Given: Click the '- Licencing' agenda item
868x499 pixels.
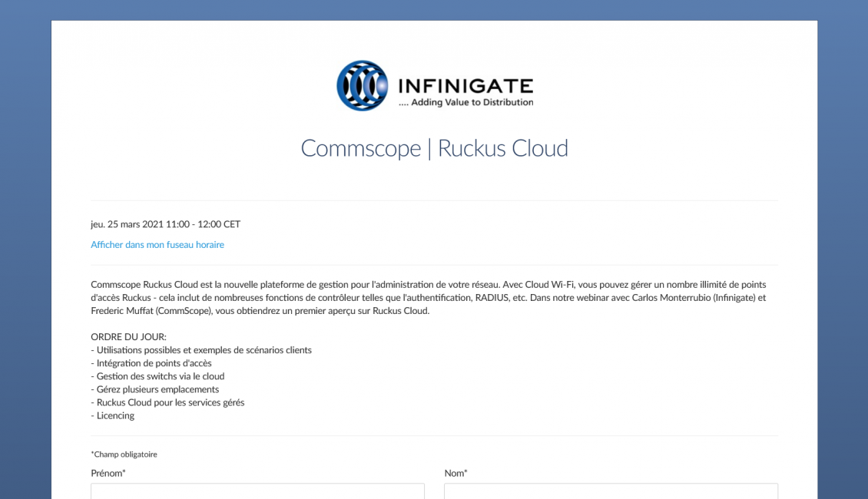Looking at the screenshot, I should [113, 415].
